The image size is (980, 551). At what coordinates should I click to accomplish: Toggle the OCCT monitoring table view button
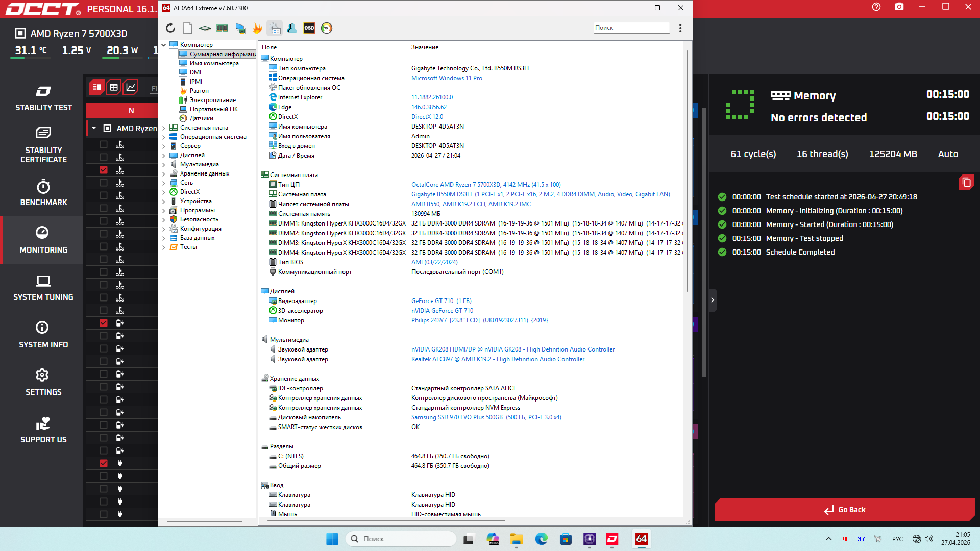point(114,87)
